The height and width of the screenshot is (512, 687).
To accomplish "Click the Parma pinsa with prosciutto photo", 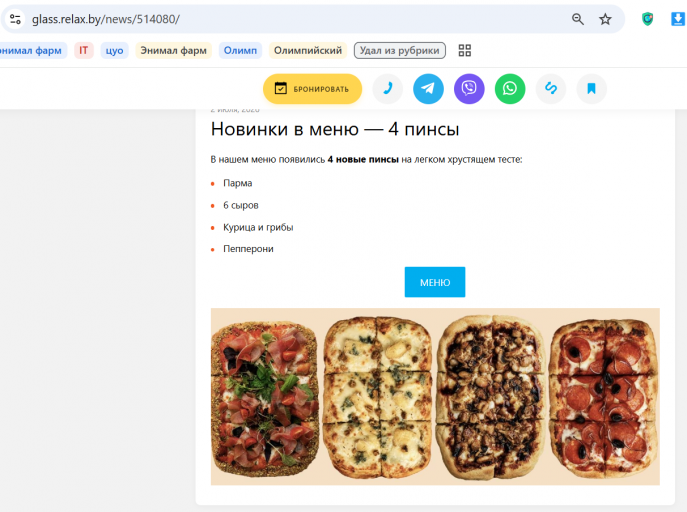I will (265, 399).
